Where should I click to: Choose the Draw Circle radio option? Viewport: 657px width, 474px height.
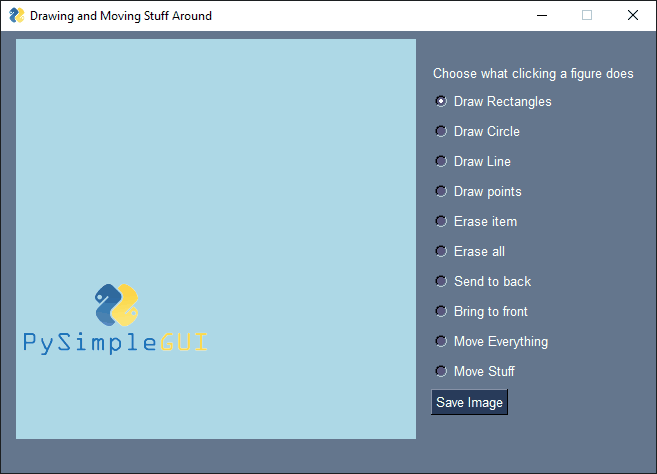(441, 131)
